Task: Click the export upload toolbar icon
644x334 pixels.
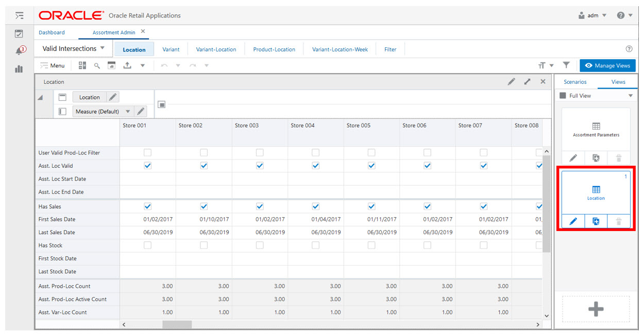Action: click(127, 65)
